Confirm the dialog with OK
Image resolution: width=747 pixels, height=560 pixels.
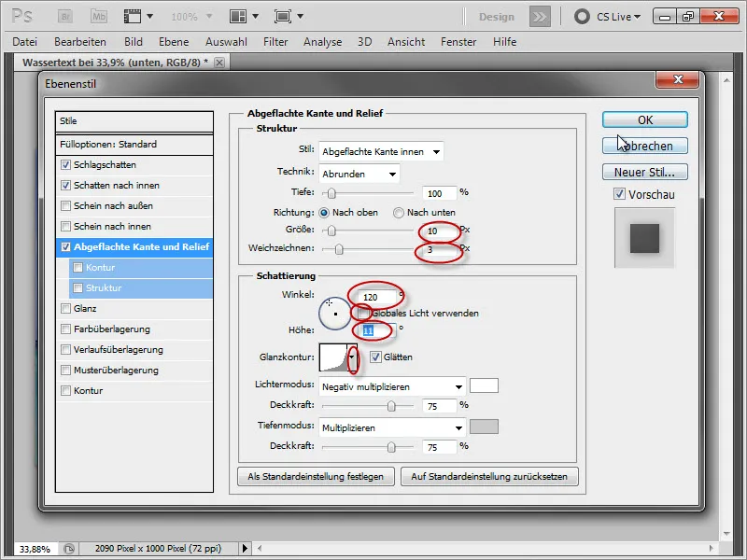[644, 119]
